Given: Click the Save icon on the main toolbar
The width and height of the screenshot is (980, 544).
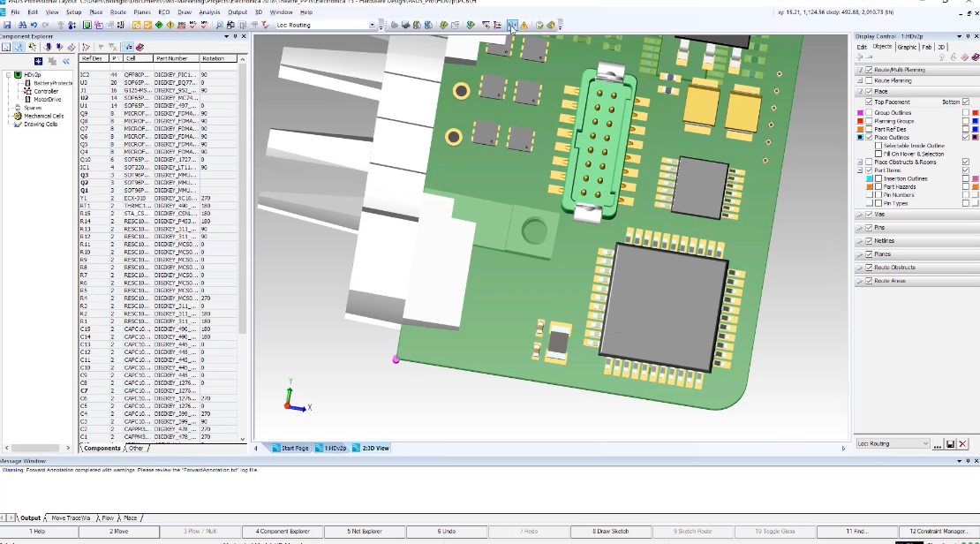Looking at the screenshot, I should (x=9, y=25).
